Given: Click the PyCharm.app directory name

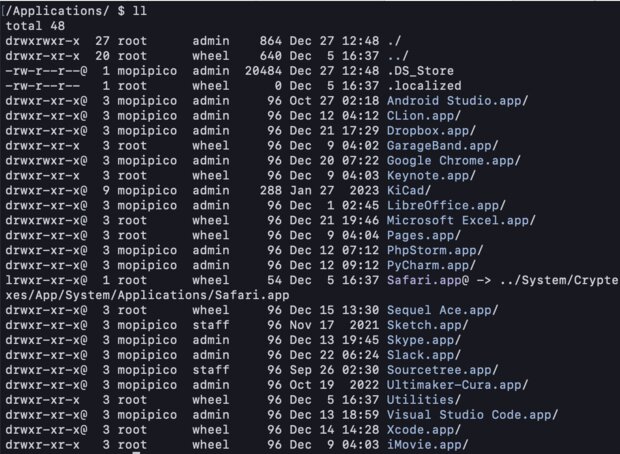Looking at the screenshot, I should point(431,266).
